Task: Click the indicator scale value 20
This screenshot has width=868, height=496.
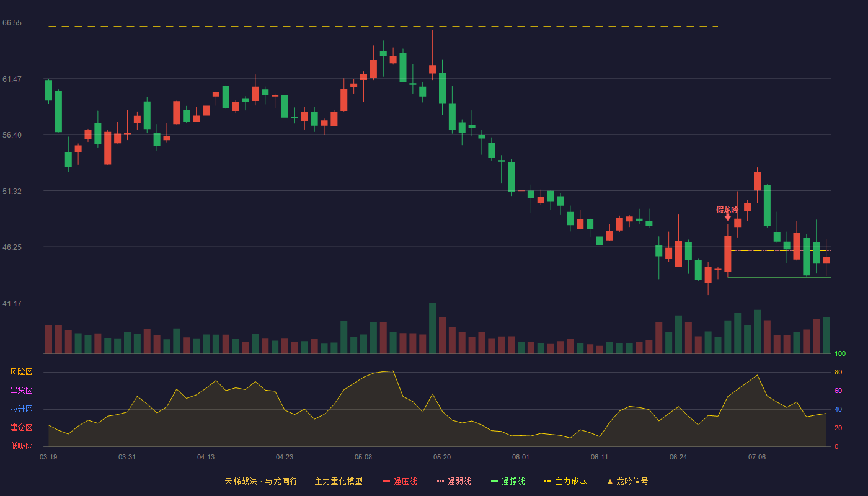Action: [838, 428]
